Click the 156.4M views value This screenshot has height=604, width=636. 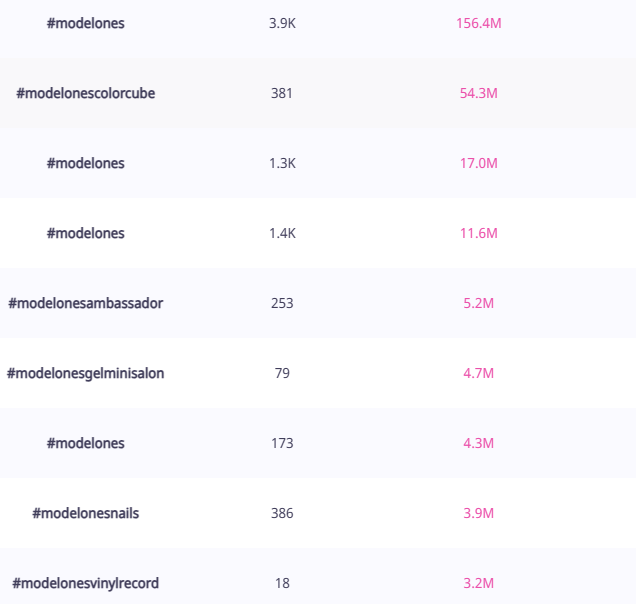(x=478, y=23)
